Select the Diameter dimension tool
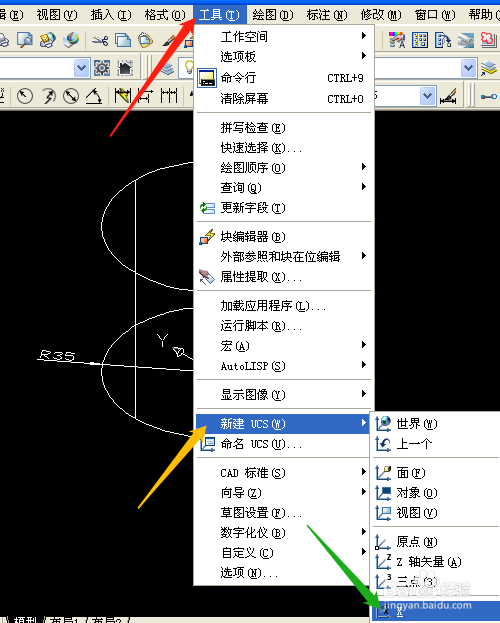The width and height of the screenshot is (500, 623). coord(71,96)
